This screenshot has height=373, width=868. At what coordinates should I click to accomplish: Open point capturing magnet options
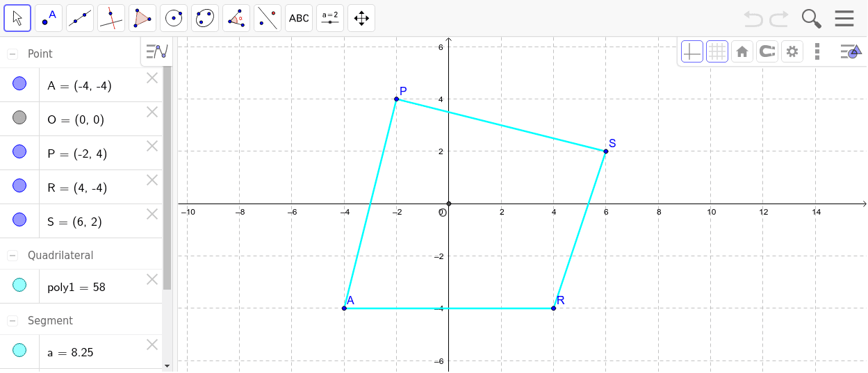(767, 51)
